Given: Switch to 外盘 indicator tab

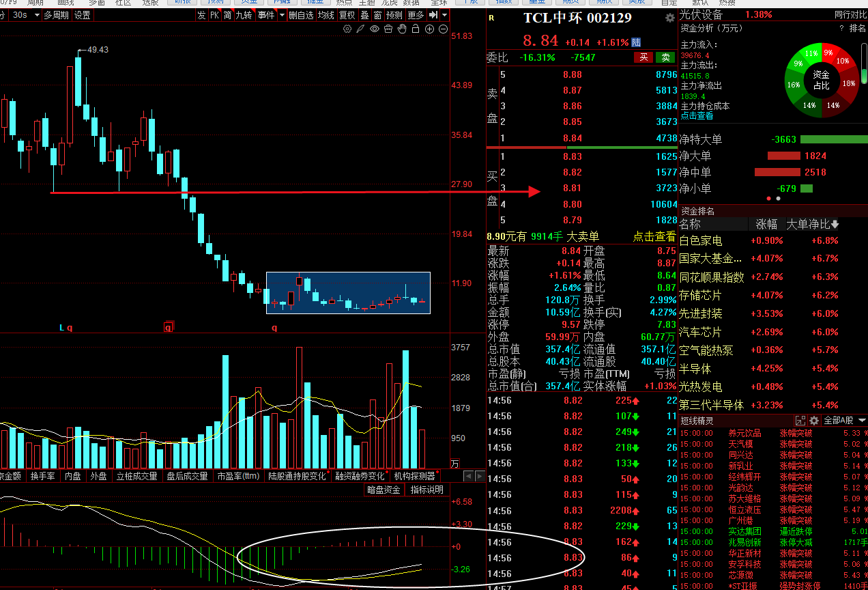Looking at the screenshot, I should (98, 476).
